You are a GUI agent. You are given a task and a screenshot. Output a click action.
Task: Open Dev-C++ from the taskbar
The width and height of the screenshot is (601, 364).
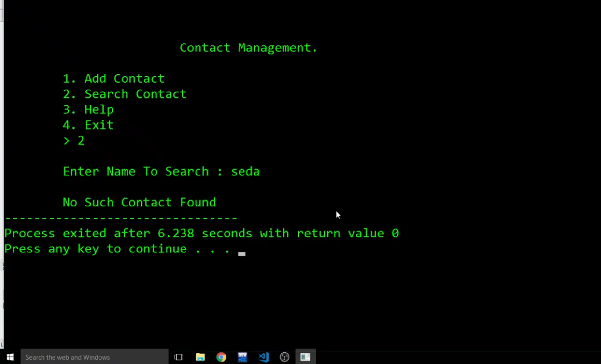242,357
